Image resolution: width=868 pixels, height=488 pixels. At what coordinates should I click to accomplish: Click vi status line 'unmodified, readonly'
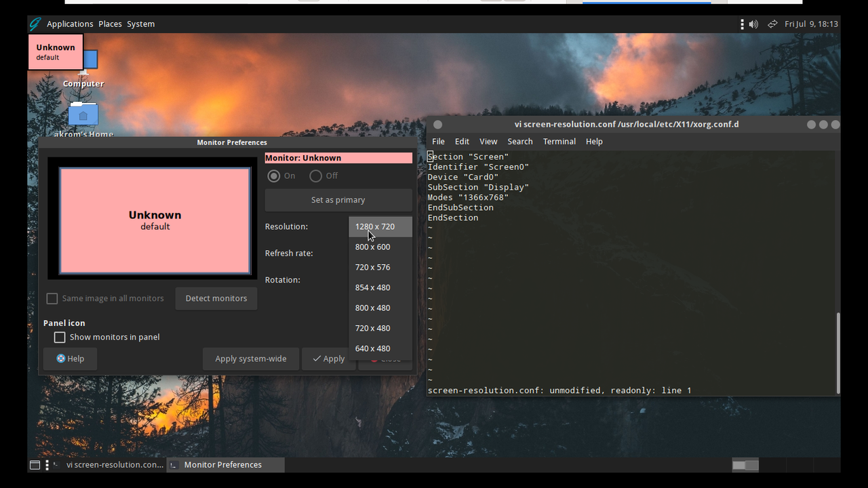point(559,390)
